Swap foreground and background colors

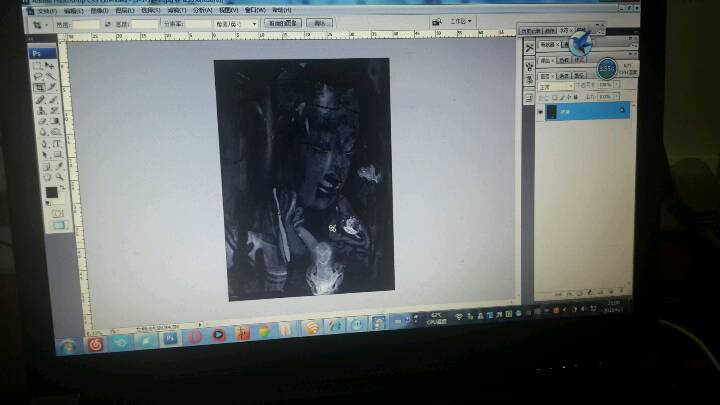point(61,187)
